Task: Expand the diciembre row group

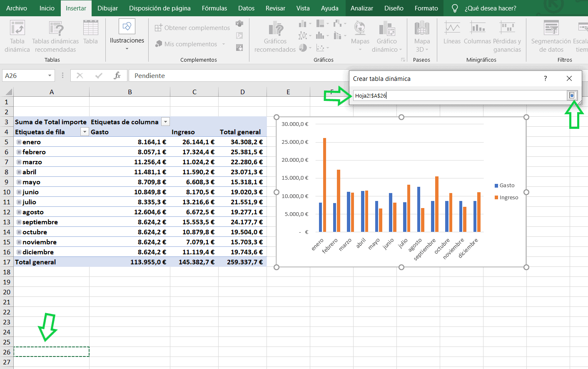Action: point(19,252)
